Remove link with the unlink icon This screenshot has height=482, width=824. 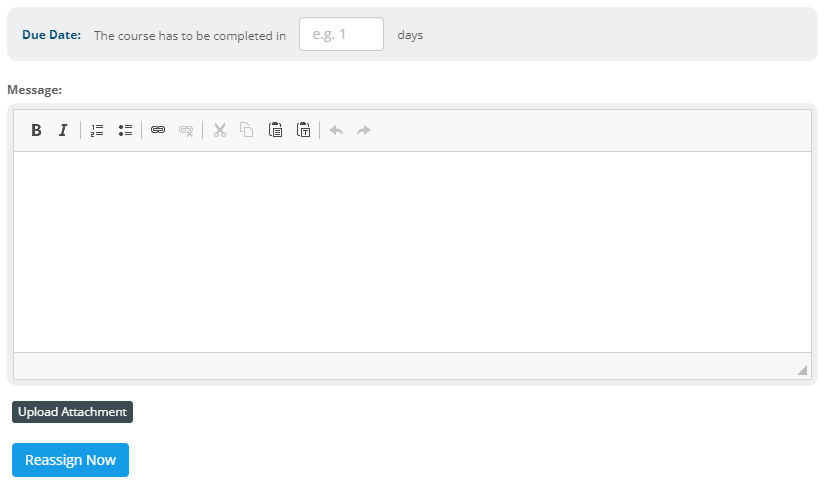pyautogui.click(x=186, y=130)
